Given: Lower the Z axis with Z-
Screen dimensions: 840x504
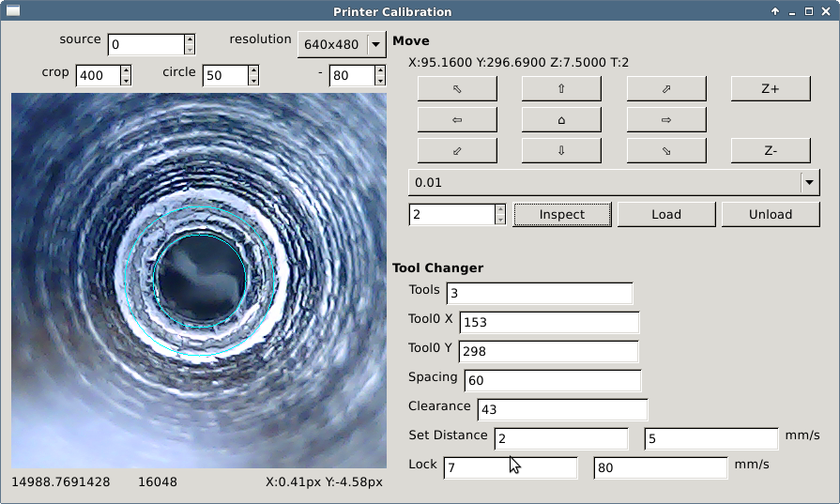Looking at the screenshot, I should [771, 150].
